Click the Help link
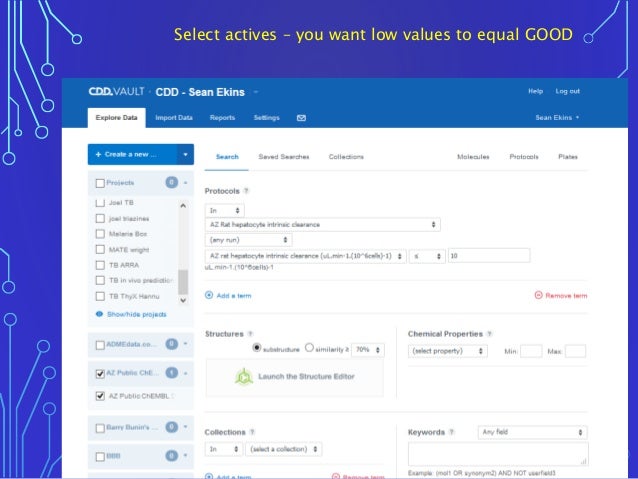This screenshot has height=479, width=638. (535, 91)
